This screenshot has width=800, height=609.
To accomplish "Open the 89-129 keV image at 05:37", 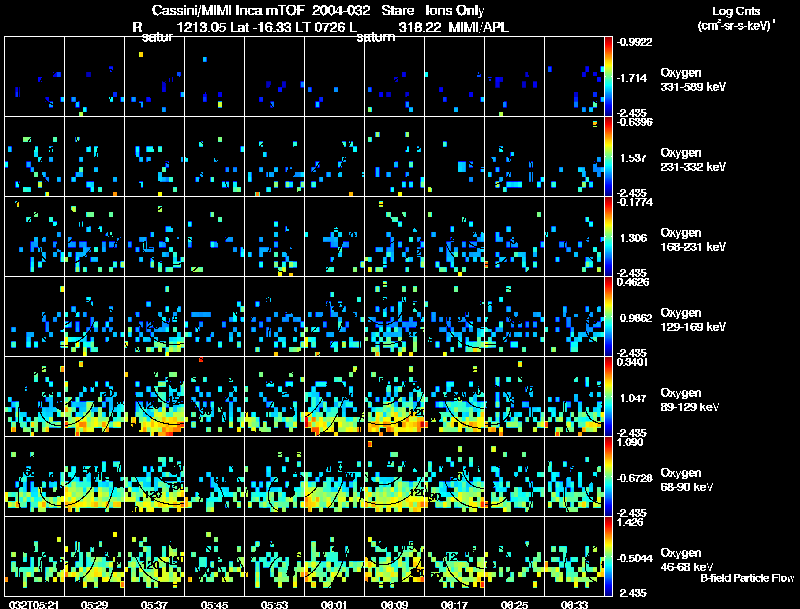I will pos(155,396).
